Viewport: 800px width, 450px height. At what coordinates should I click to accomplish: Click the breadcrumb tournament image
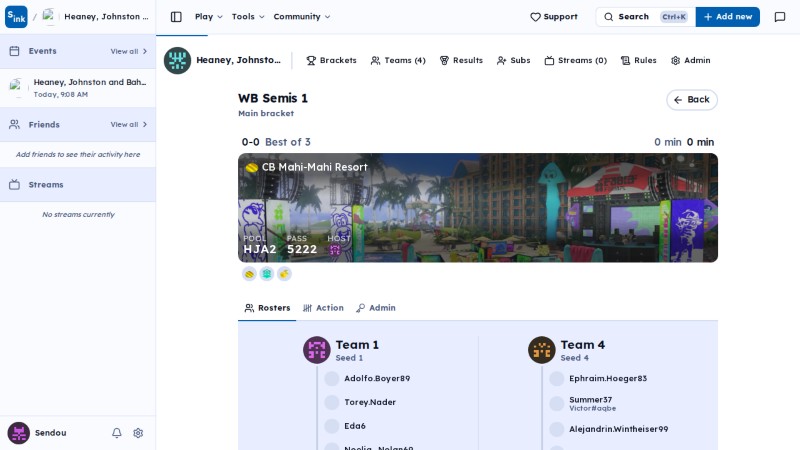click(x=49, y=17)
